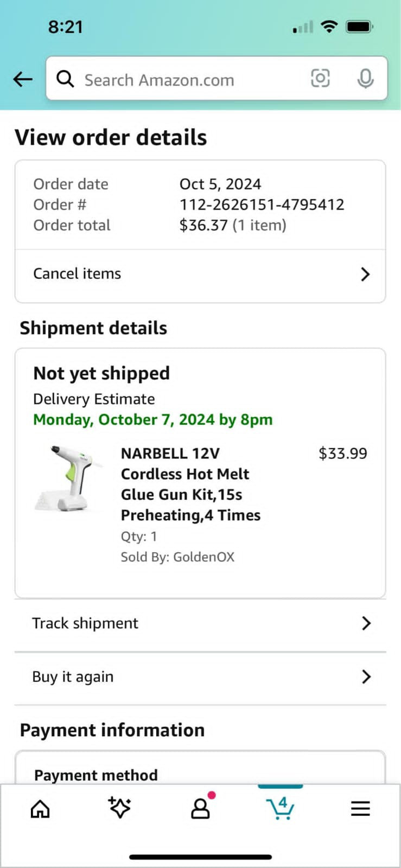This screenshot has width=401, height=868.
Task: Select the Cancel items option
Action: pos(77,273)
